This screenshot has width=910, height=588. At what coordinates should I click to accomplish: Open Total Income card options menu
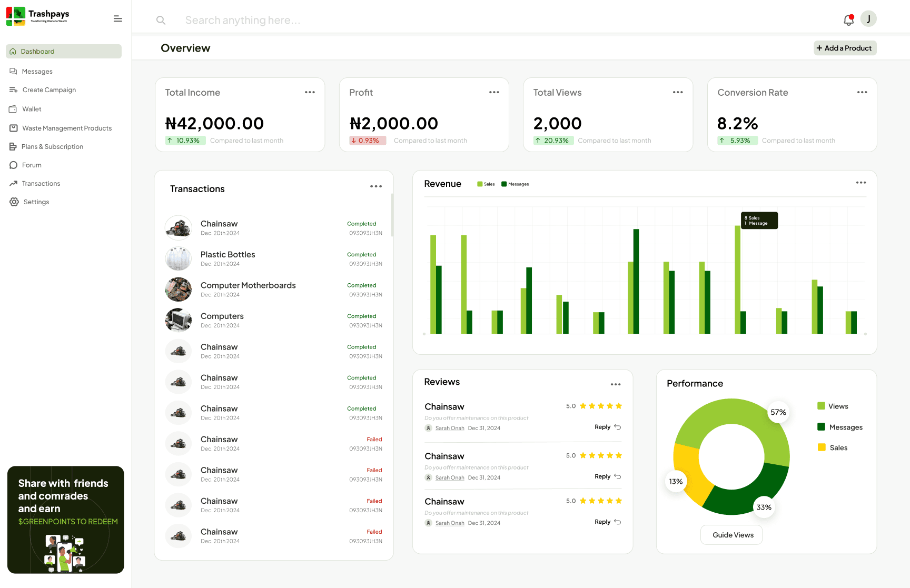pos(310,93)
